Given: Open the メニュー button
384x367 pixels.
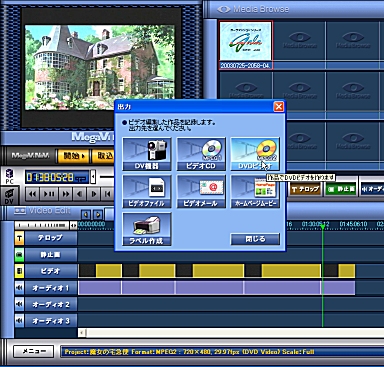Looking at the screenshot, I should point(34,351).
